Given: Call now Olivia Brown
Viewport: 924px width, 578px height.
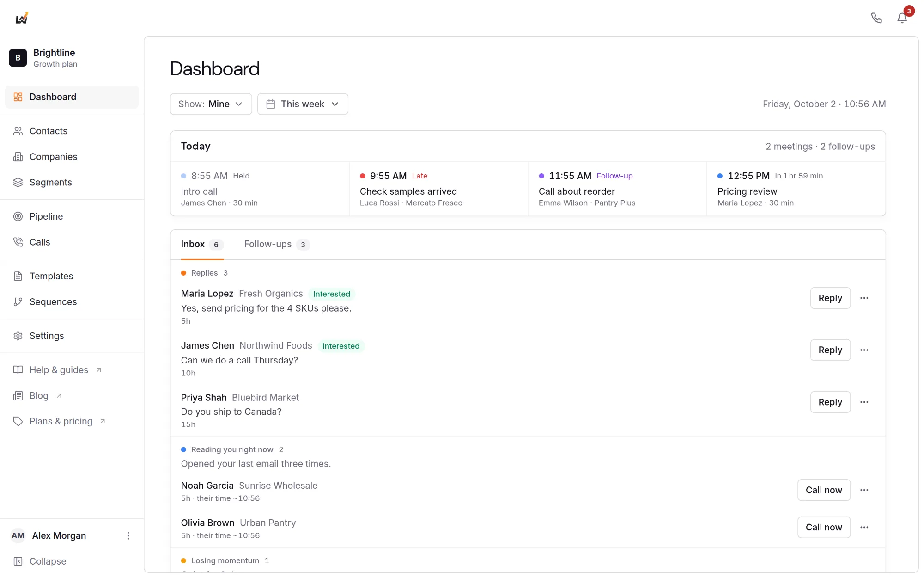Looking at the screenshot, I should click(x=824, y=528).
